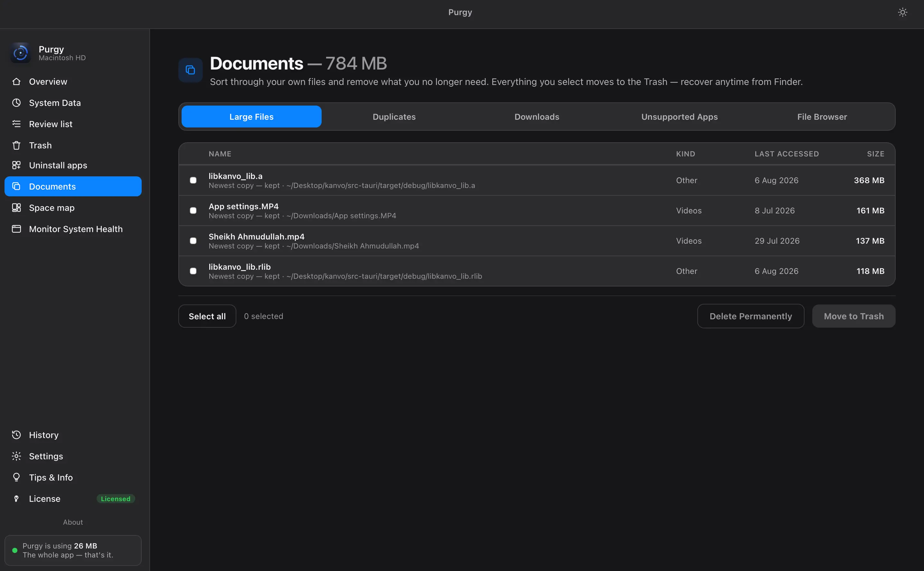
Task: Click the 137 MB size value
Action: click(870, 240)
